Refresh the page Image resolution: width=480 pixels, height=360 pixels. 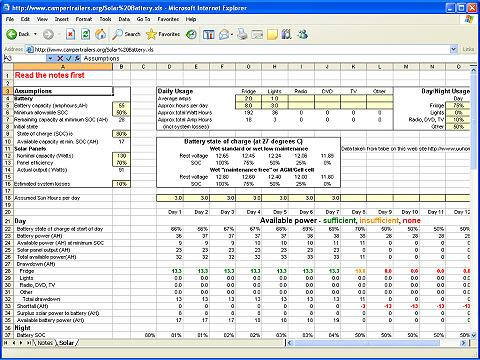click(86, 34)
